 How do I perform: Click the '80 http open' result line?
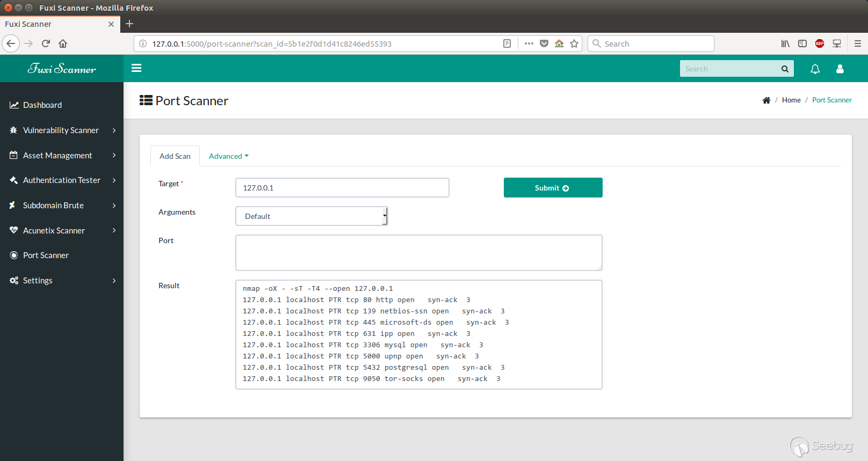(x=357, y=300)
